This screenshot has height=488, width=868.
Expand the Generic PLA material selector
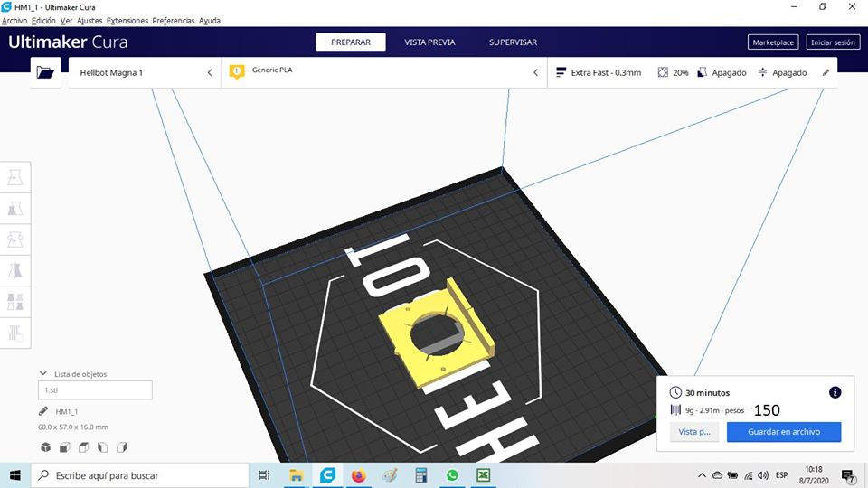(385, 72)
